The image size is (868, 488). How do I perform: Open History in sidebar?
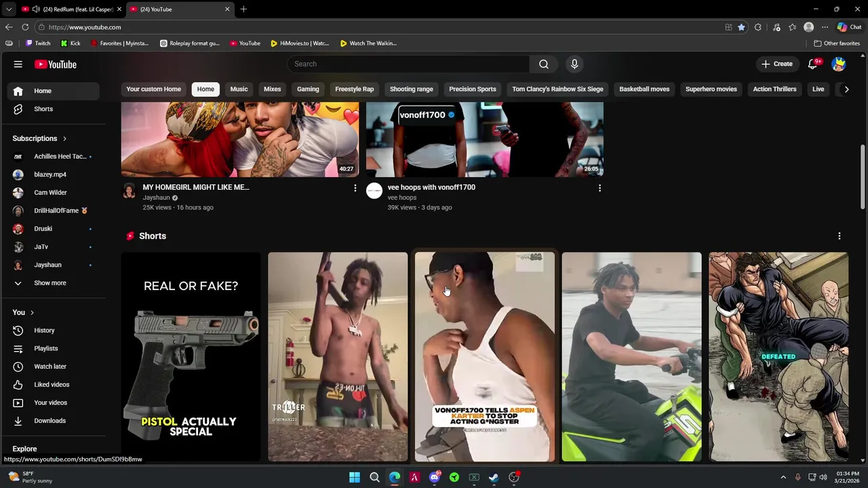pyautogui.click(x=52, y=330)
